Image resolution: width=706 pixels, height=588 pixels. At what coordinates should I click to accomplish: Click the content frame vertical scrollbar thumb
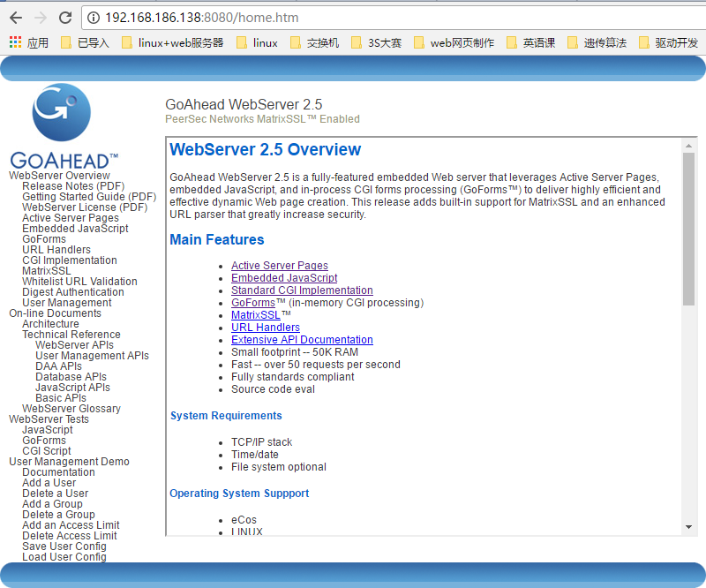pos(689,230)
